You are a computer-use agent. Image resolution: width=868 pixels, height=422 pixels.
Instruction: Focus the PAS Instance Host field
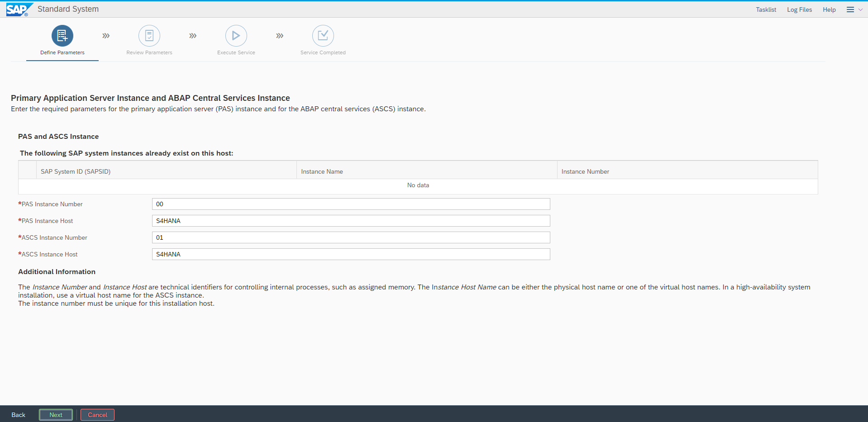351,221
